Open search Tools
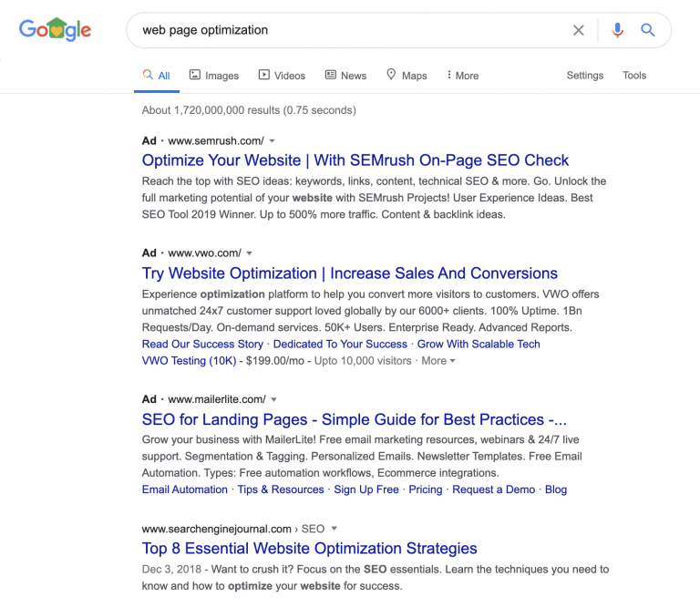700x608 pixels. [x=634, y=75]
